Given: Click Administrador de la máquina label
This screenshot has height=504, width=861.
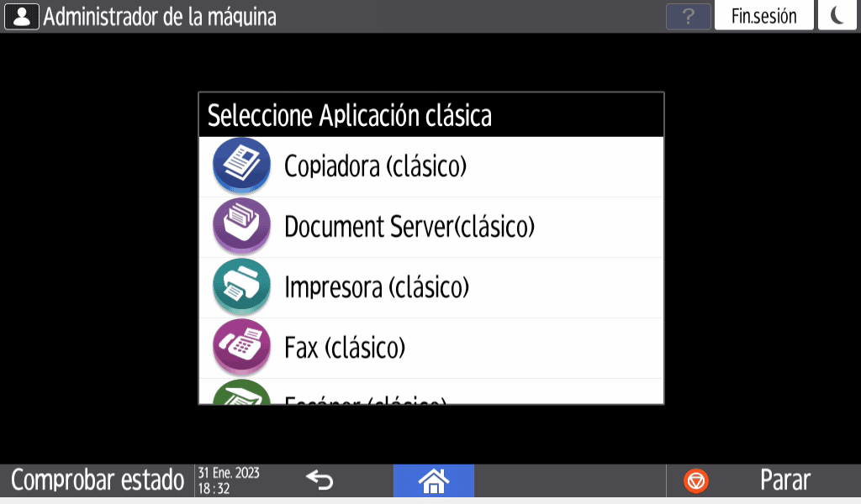Looking at the screenshot, I should (x=160, y=17).
